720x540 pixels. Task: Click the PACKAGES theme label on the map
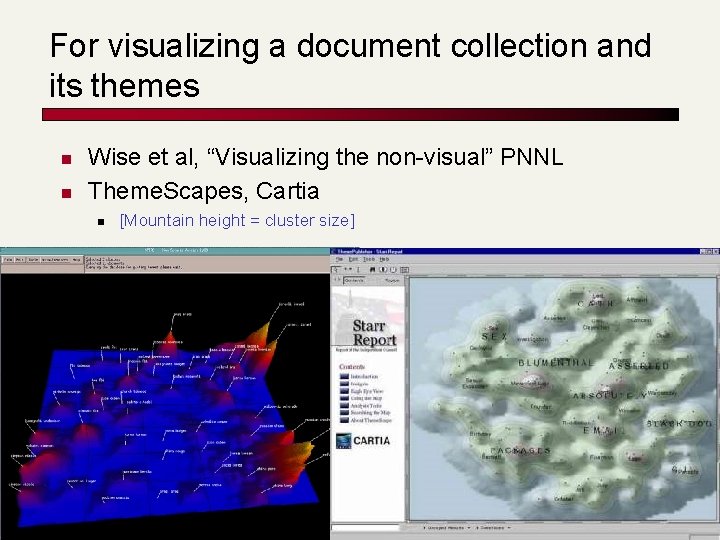[520, 450]
